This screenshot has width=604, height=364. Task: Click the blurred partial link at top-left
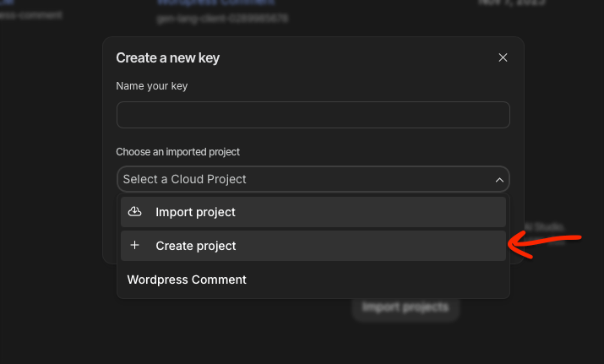[7, 3]
